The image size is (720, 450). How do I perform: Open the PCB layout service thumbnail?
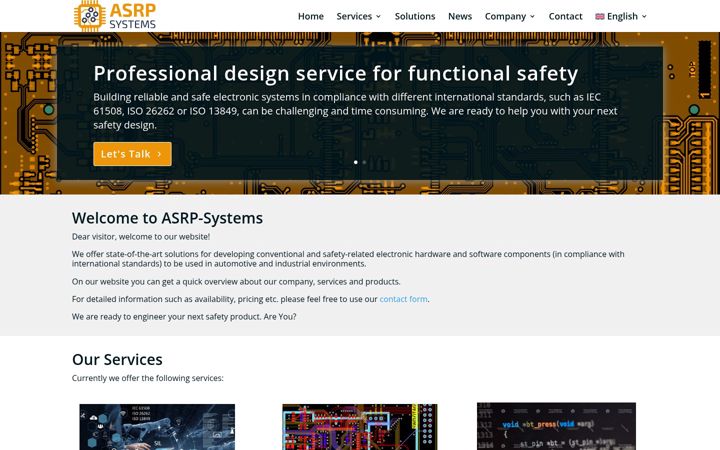coord(360,427)
